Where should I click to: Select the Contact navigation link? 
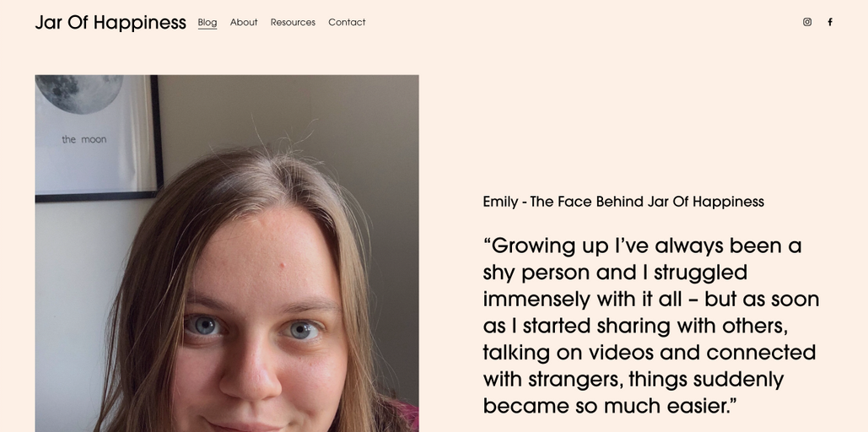347,23
